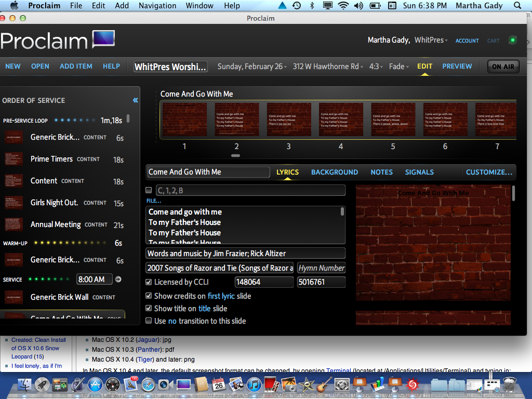Switch to the Lyrics tab
This screenshot has width=532, height=399.
pos(287,172)
